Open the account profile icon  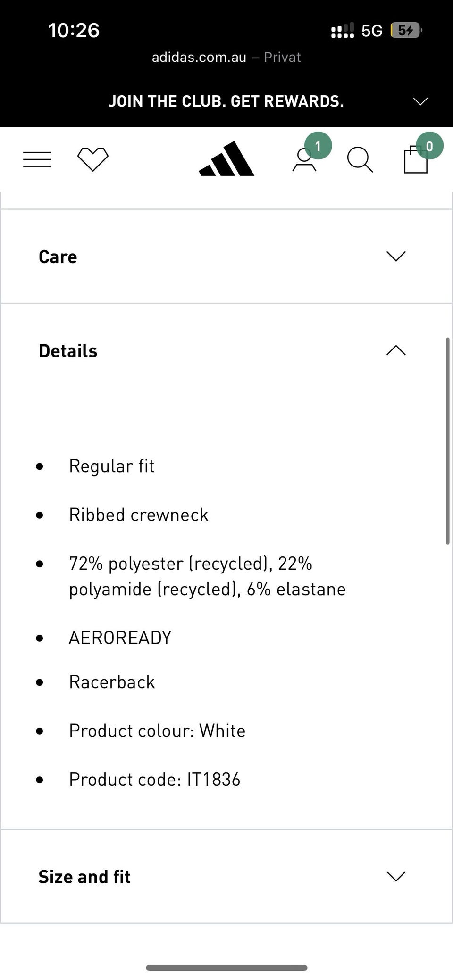tap(304, 159)
